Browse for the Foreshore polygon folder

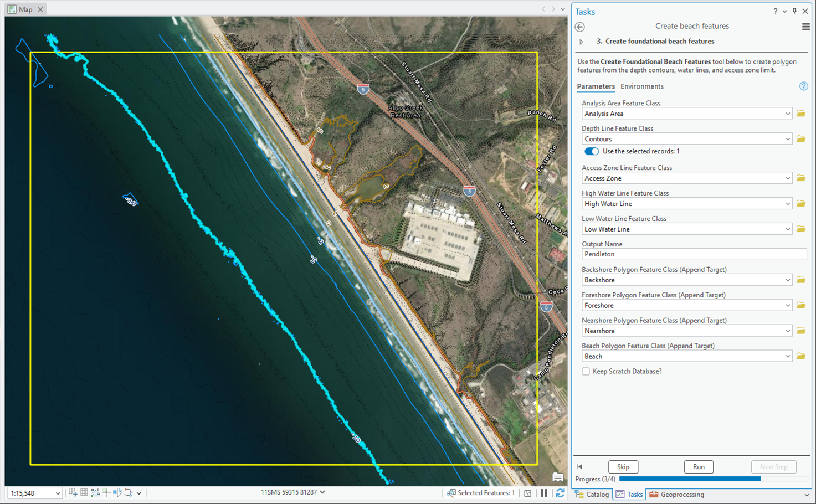[800, 306]
